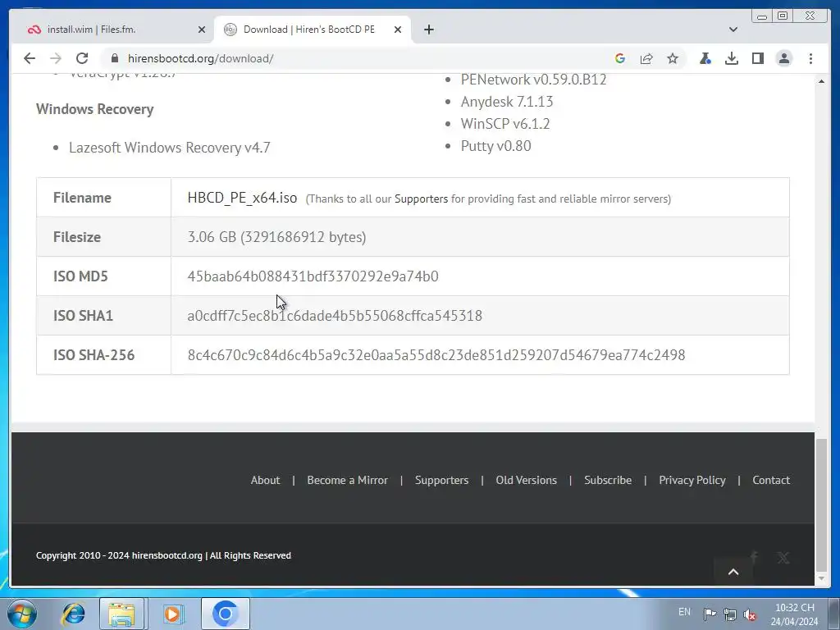This screenshot has height=630, width=840.
Task: Download the HBCD_PE_x64.iso file link
Action: (x=242, y=198)
